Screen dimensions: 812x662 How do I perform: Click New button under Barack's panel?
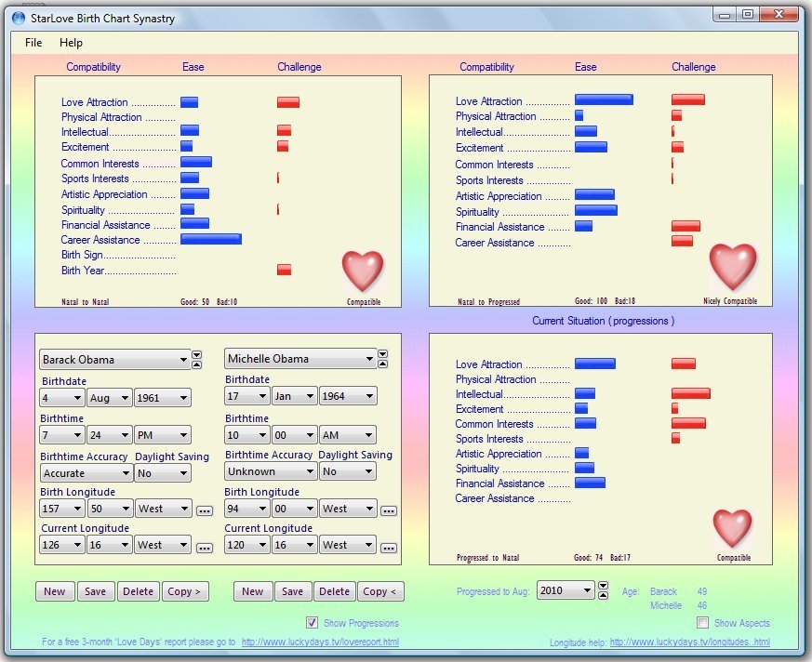point(55,591)
